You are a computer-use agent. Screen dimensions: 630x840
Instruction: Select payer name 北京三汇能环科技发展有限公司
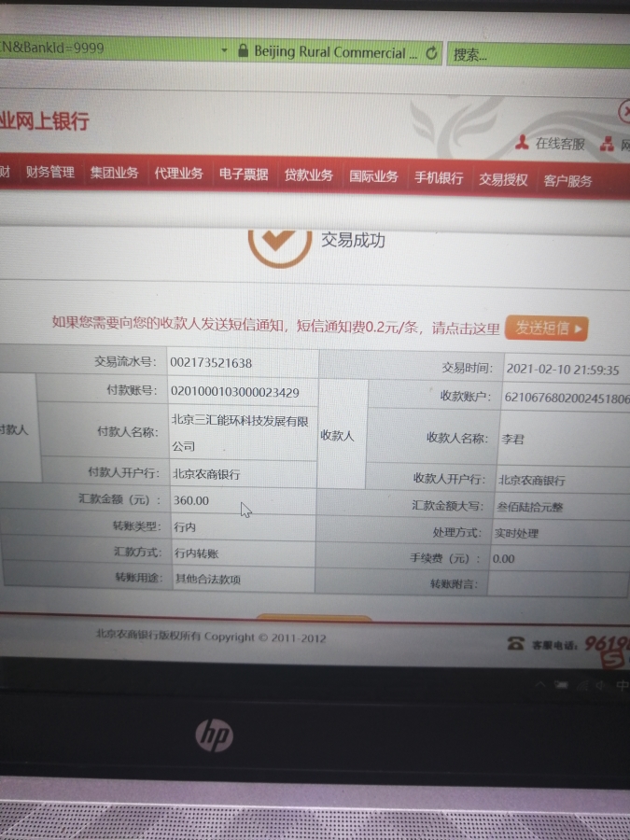(240, 433)
